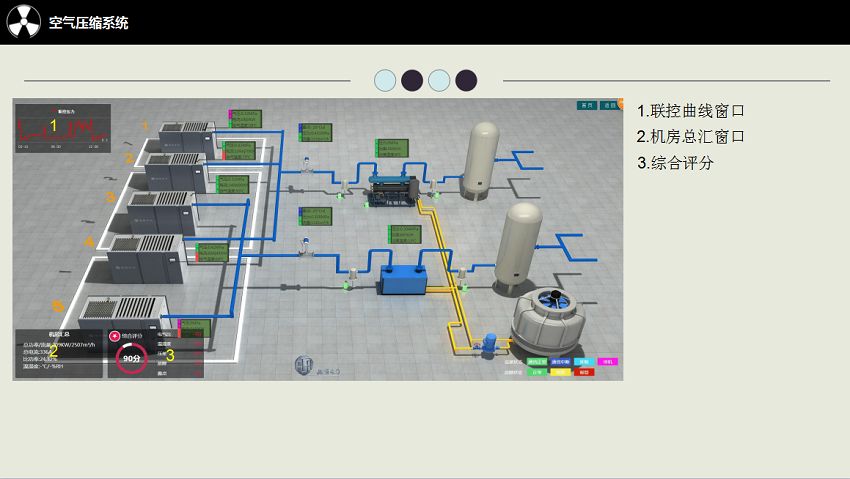
Task: Open the pressure trend curve chart window
Action: pos(62,126)
